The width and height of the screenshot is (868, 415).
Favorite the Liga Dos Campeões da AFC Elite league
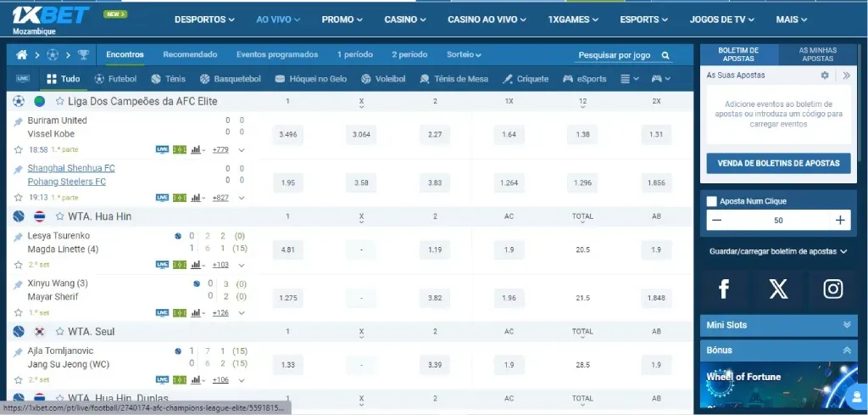(x=60, y=101)
